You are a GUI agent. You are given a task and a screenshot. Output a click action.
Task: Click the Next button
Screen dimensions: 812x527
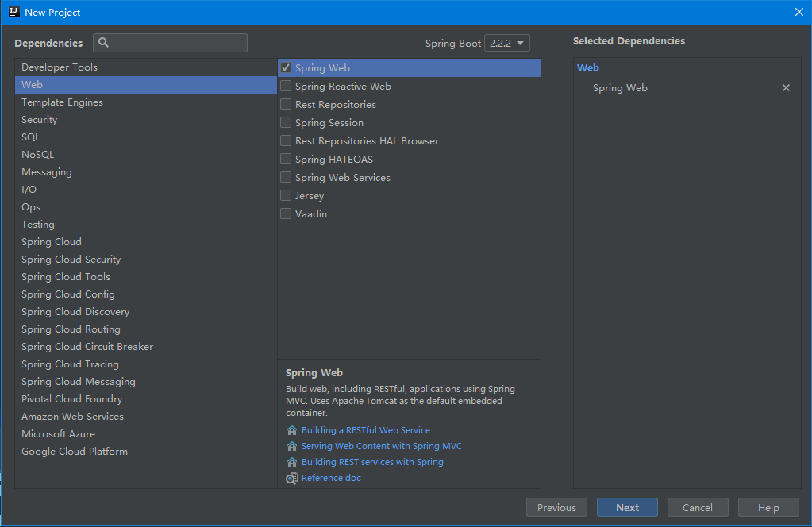627,507
